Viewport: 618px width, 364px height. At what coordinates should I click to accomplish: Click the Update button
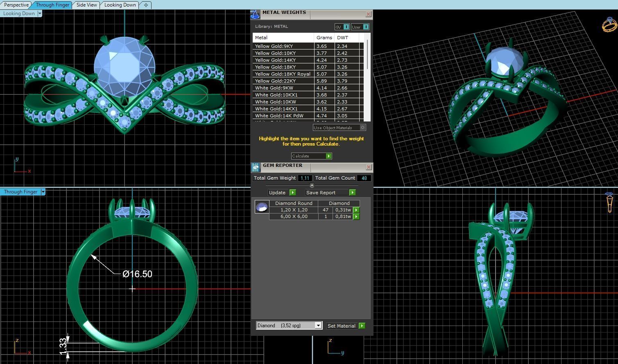tap(282, 193)
